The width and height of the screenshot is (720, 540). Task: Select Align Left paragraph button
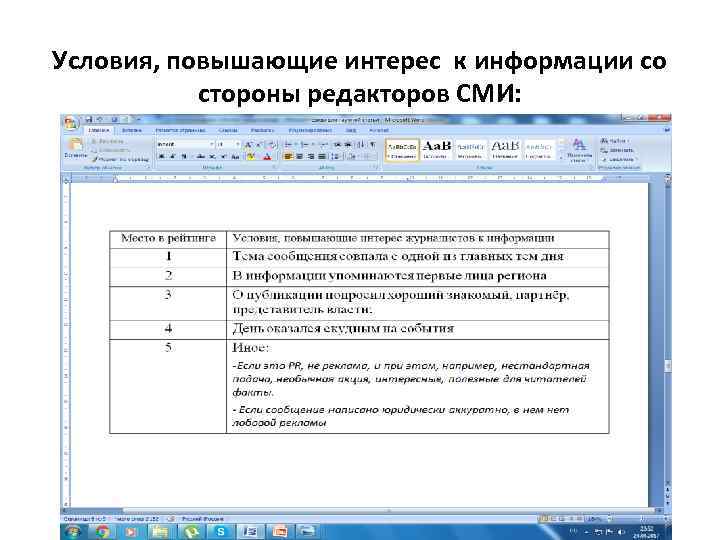pos(288,157)
